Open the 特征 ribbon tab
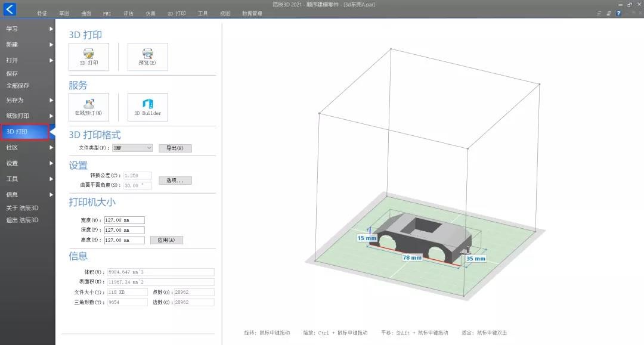 coord(42,14)
